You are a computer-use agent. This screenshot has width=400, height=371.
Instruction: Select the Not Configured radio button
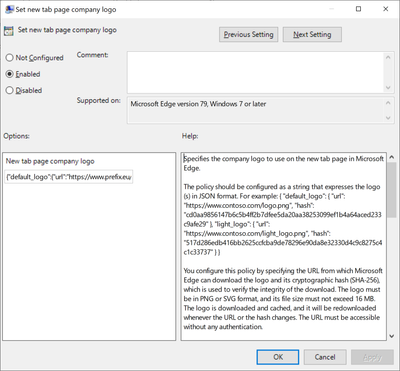coord(10,58)
